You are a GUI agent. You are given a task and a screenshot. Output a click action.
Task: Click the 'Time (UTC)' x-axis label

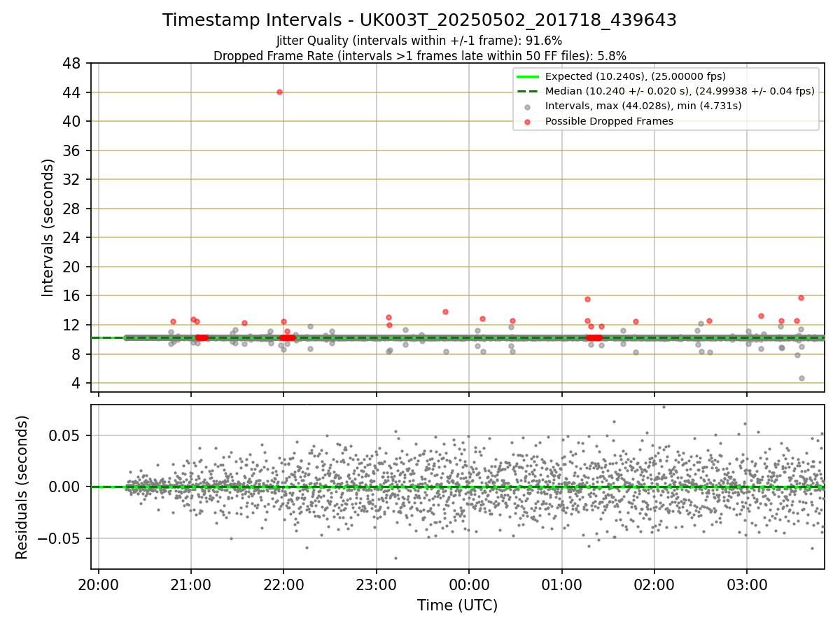coord(457,605)
